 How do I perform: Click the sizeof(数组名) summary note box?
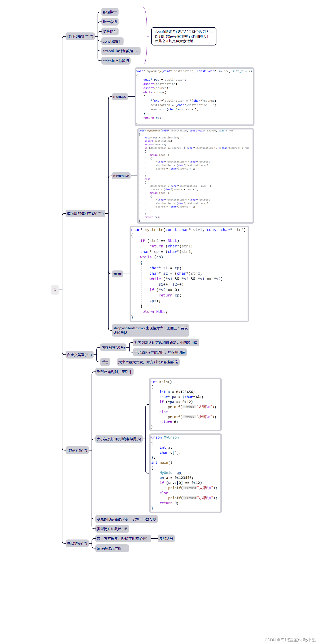[x=184, y=36]
